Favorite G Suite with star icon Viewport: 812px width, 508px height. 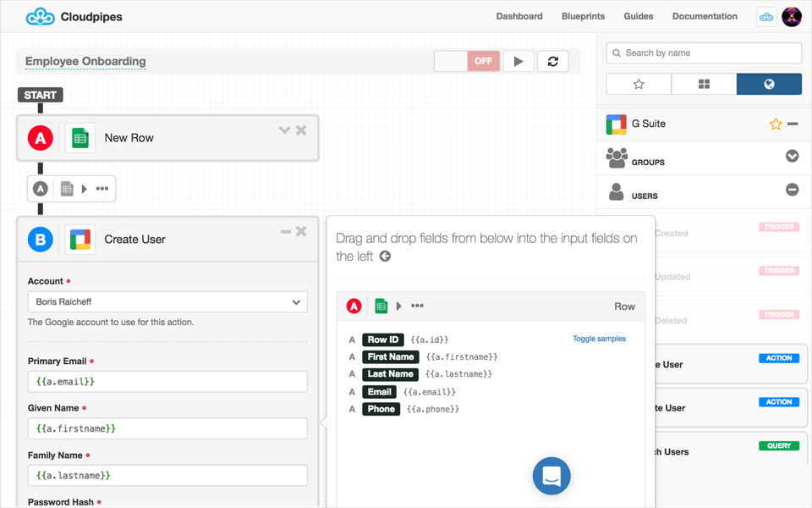pyautogui.click(x=776, y=124)
